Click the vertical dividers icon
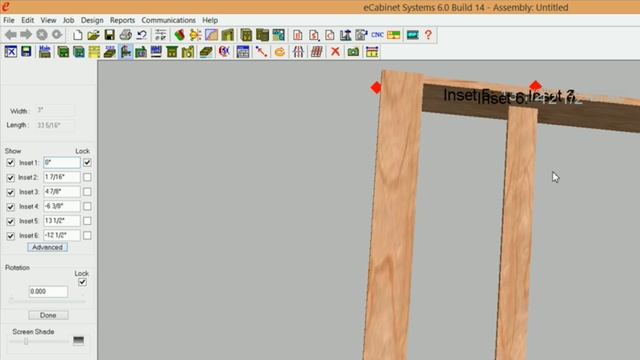This screenshot has height=360, width=640. (298, 52)
